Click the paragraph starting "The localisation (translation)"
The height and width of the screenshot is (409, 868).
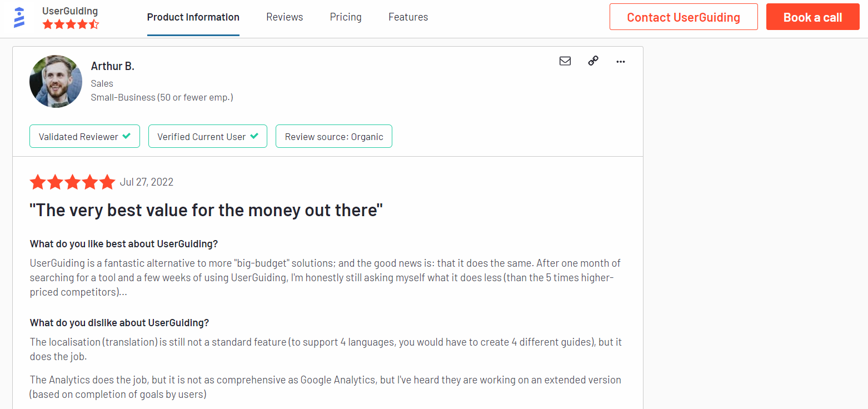(326, 349)
